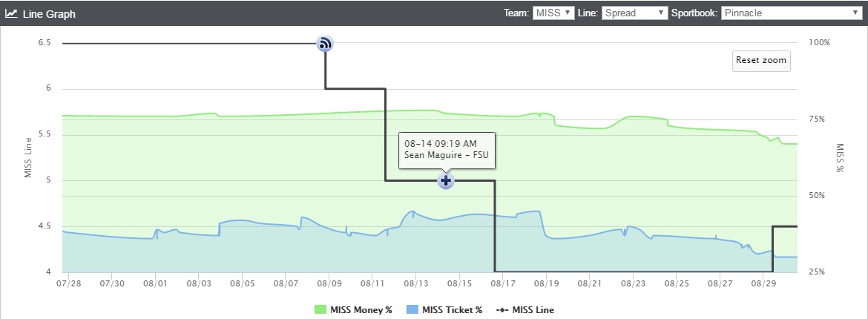Click the MISS Line vertical axis title

(27, 157)
